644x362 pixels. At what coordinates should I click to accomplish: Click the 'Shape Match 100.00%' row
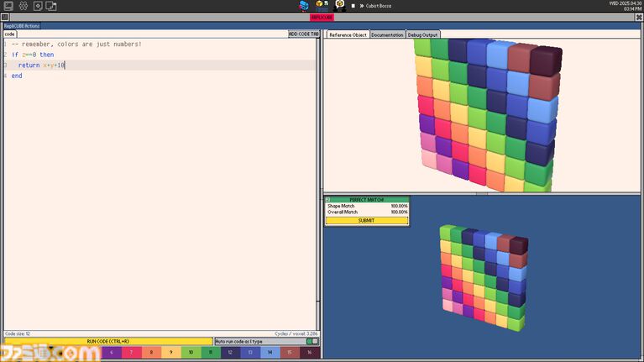coord(367,207)
